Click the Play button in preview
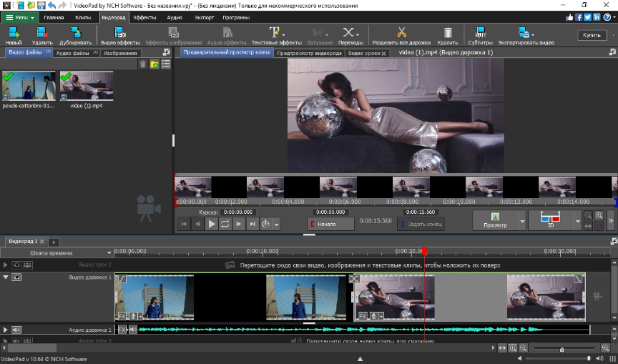This screenshot has width=618, height=364. [211, 224]
